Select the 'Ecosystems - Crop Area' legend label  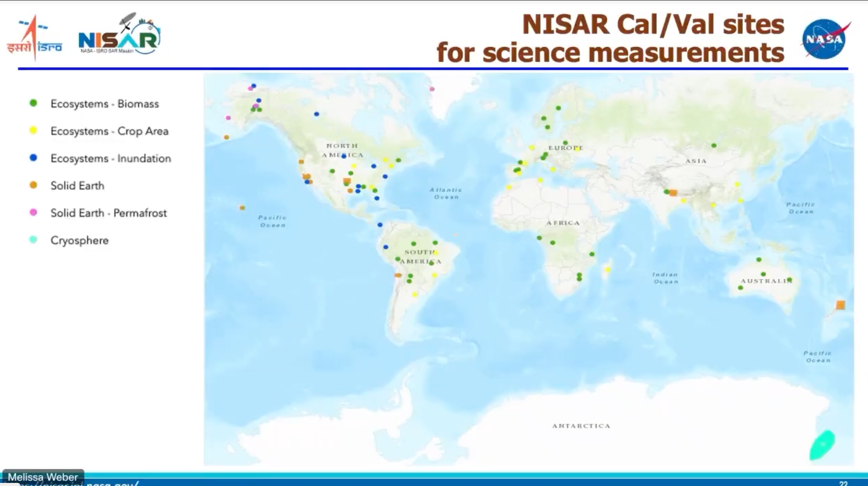click(109, 131)
